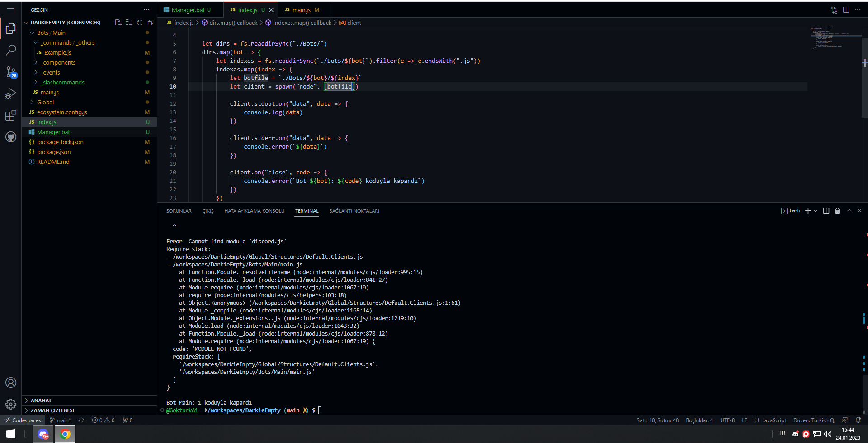
Task: Open the Extensions view
Action: (x=11, y=116)
